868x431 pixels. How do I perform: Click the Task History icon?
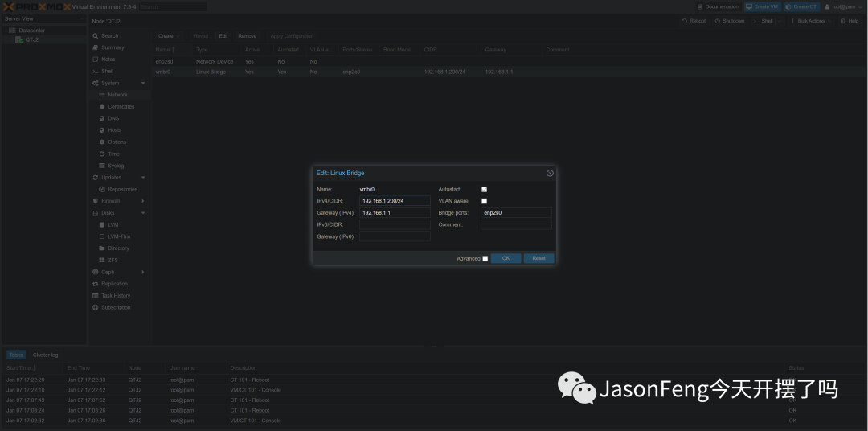coord(95,296)
